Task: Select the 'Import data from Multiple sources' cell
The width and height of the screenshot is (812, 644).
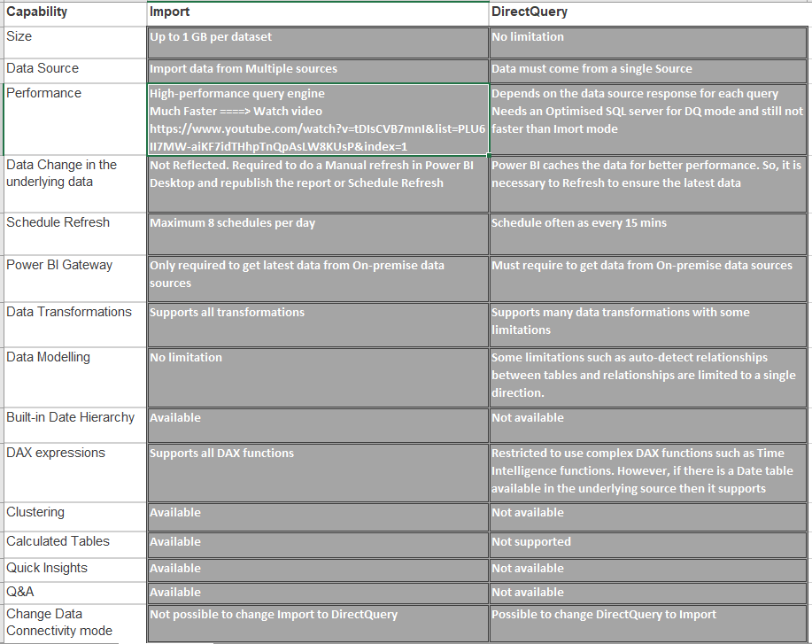Action: (x=317, y=69)
